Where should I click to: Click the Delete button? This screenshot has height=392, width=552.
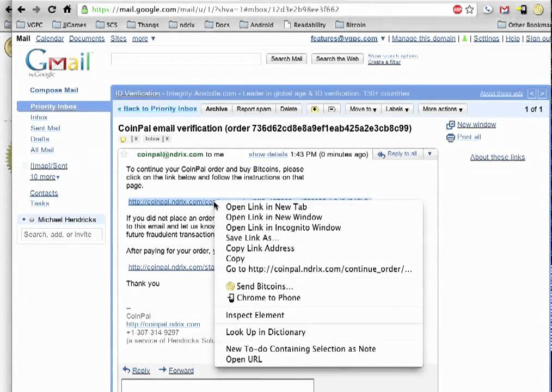[289, 109]
